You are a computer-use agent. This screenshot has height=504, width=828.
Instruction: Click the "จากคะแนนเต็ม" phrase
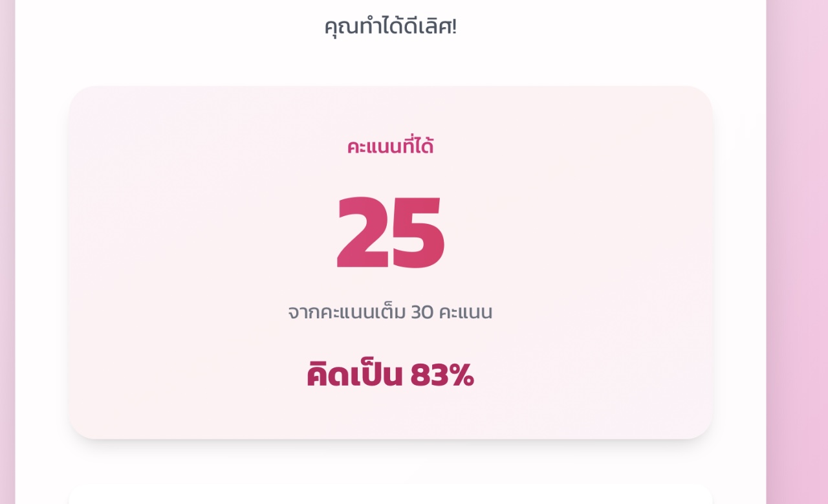coord(347,312)
